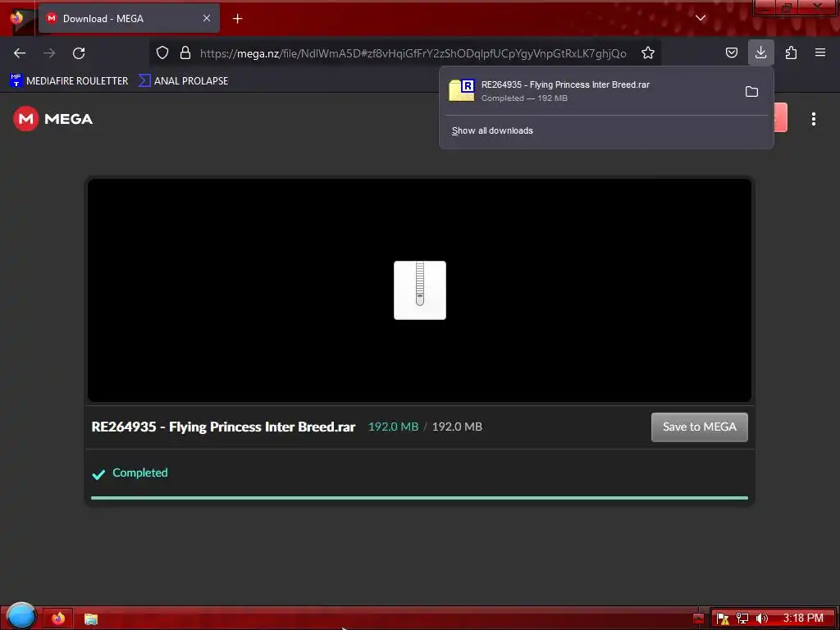Open the MEDIAFIRE ROULETTER bookmark
Viewport: 840px width, 630px height.
coord(69,81)
